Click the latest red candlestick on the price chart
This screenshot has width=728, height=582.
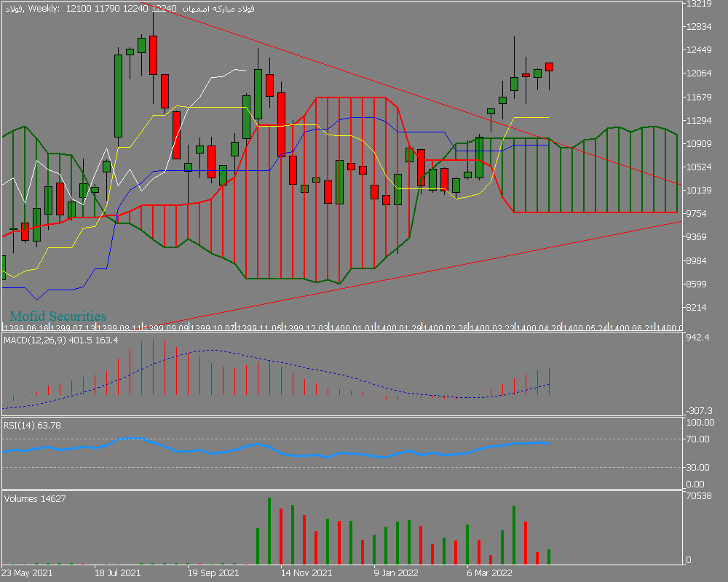click(x=549, y=67)
